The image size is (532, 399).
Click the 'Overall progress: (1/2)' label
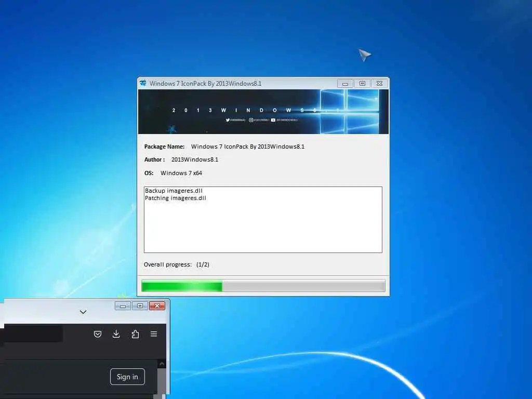pos(177,264)
